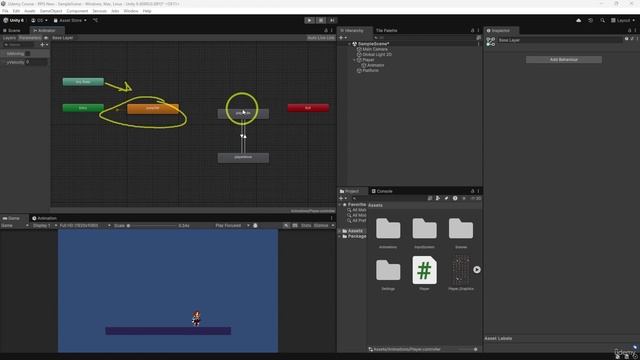Image resolution: width=640 pixels, height=360 pixels.
Task: Switch to the Scene tab
Action: tap(12, 31)
